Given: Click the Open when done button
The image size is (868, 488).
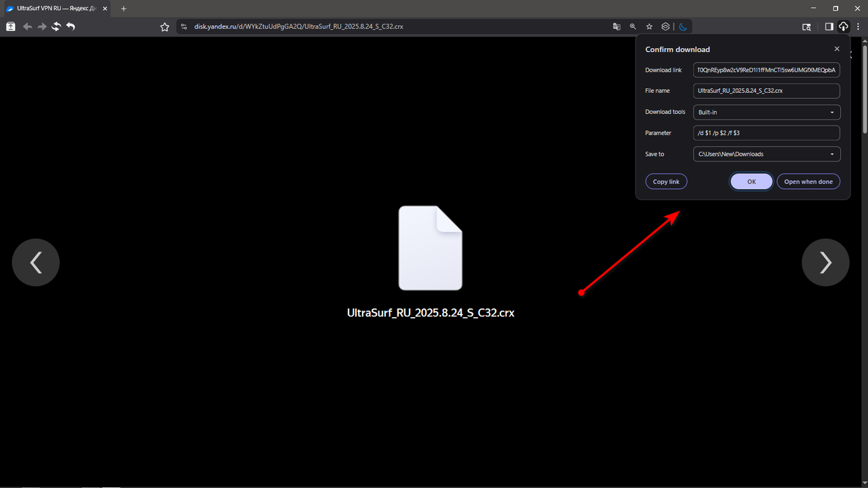Looking at the screenshot, I should click(808, 182).
